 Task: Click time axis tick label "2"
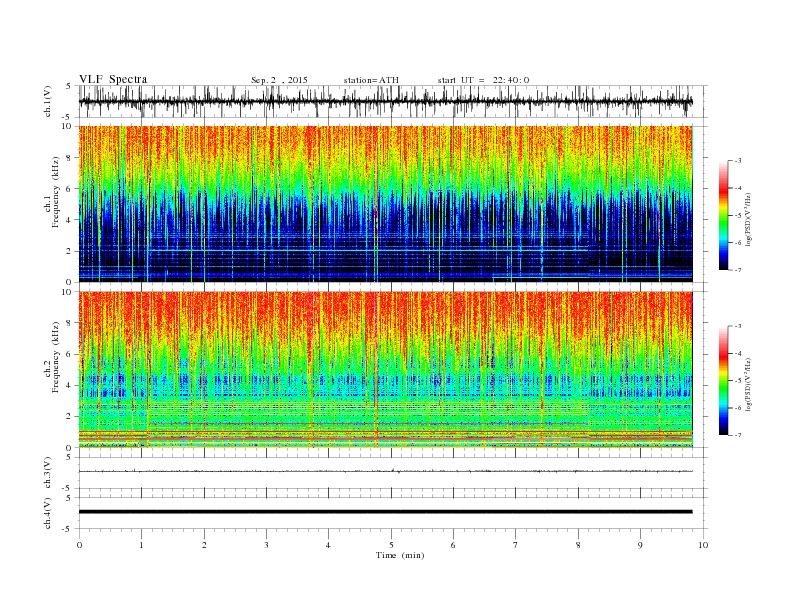tap(204, 545)
